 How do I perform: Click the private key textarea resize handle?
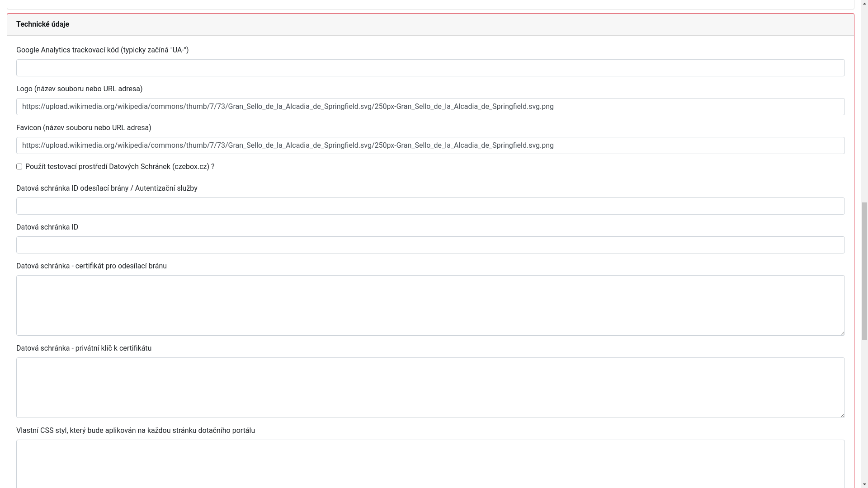[842, 415]
